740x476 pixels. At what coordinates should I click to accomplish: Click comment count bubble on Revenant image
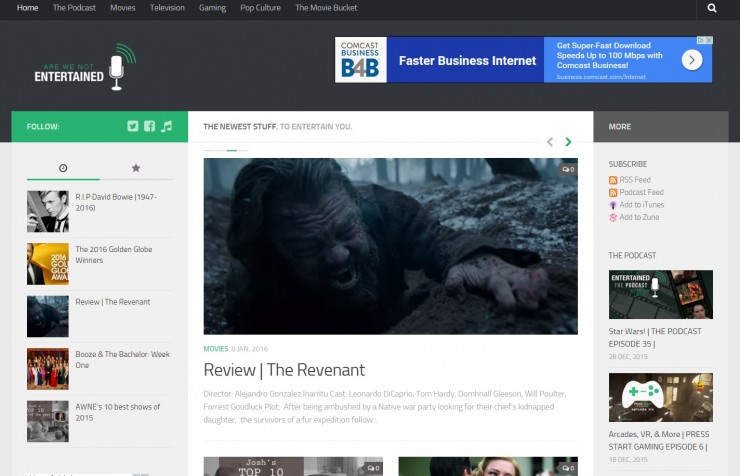click(568, 169)
